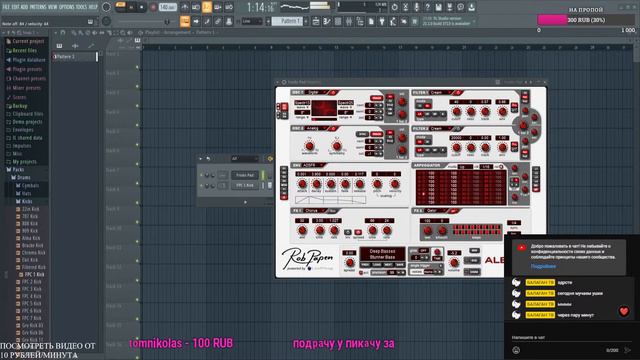The height and width of the screenshot is (360, 640).
Task: Toggle pattern/song mode switch
Action: tap(120, 6)
